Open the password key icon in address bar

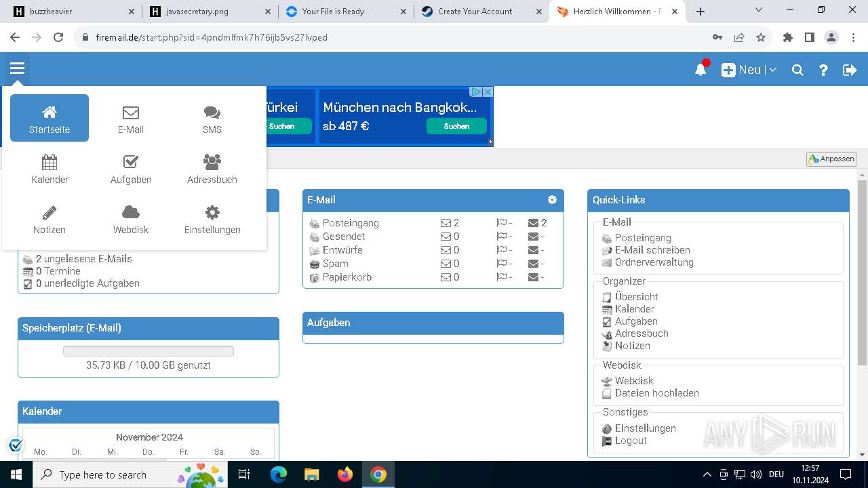tap(717, 37)
